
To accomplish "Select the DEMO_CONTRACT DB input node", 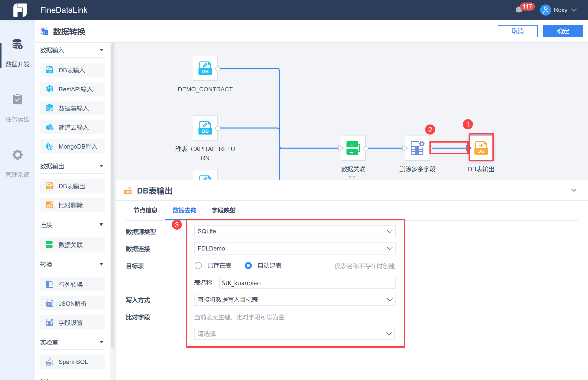I will click(205, 68).
